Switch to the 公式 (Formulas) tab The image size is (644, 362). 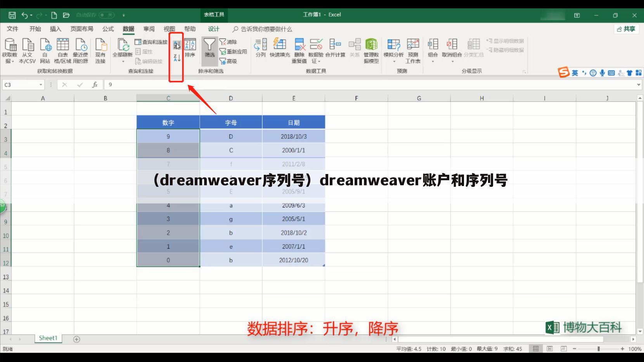point(108,29)
